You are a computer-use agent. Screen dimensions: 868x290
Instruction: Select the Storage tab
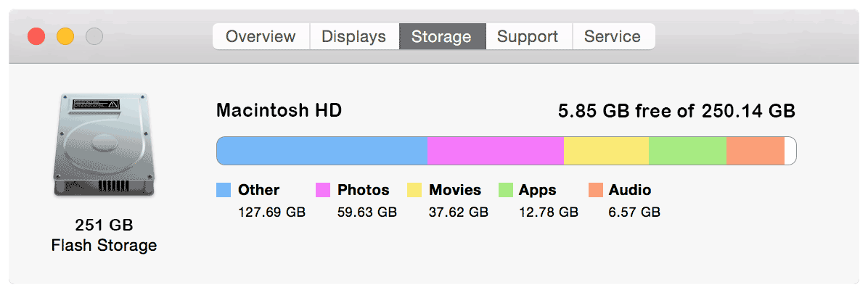coord(441,36)
